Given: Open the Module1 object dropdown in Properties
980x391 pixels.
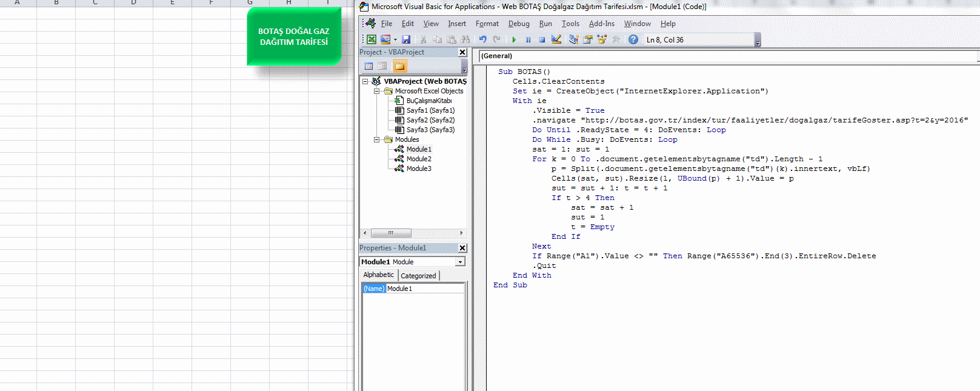Looking at the screenshot, I should click(x=460, y=262).
